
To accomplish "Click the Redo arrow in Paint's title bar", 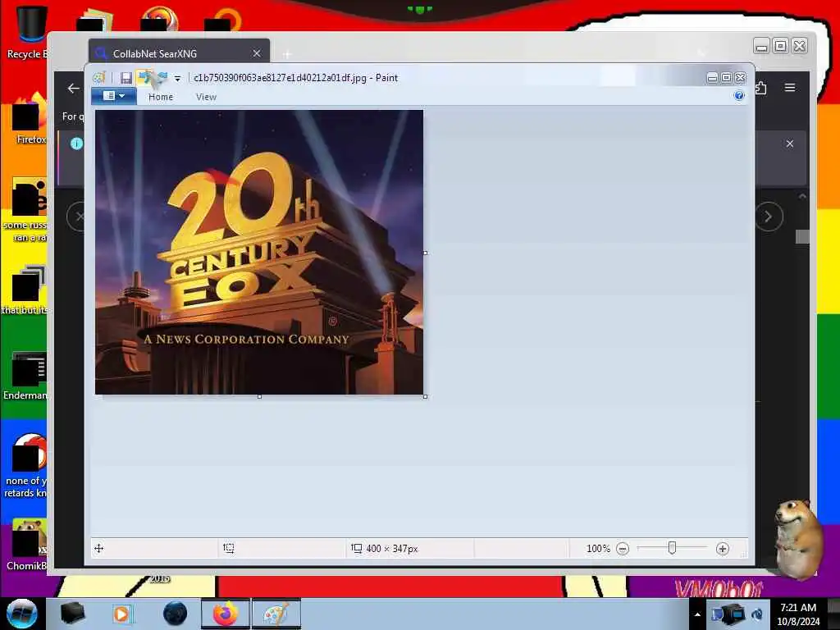I will 162,78.
